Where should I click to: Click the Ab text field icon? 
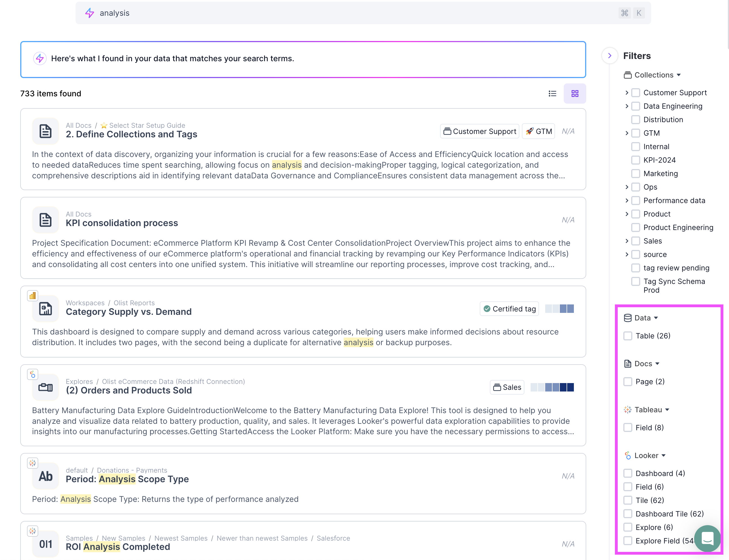click(x=45, y=476)
